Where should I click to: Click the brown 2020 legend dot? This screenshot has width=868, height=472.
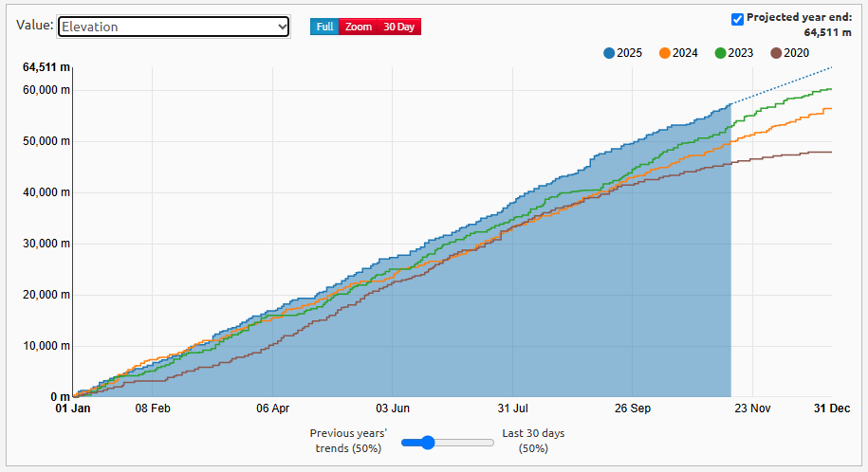777,53
